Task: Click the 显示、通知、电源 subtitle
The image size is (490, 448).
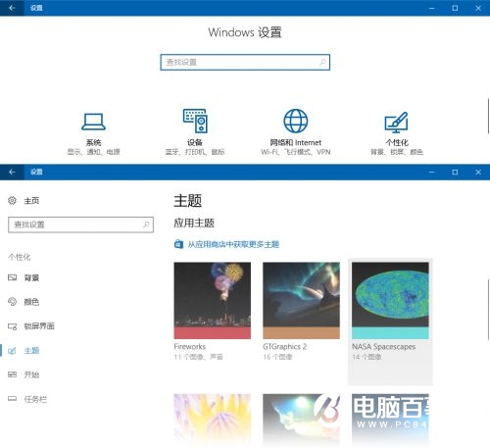Action: pos(93,152)
